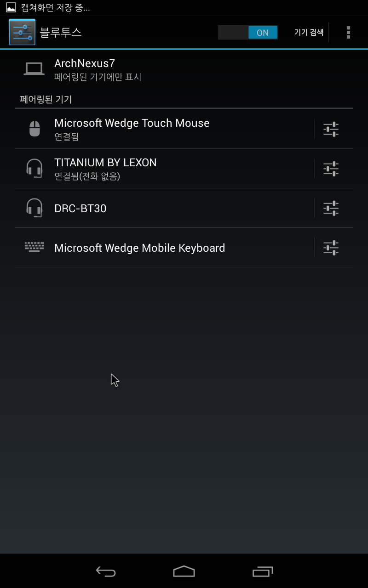The image size is (368, 588).
Task: Open the three-dot overflow menu
Action: click(348, 32)
